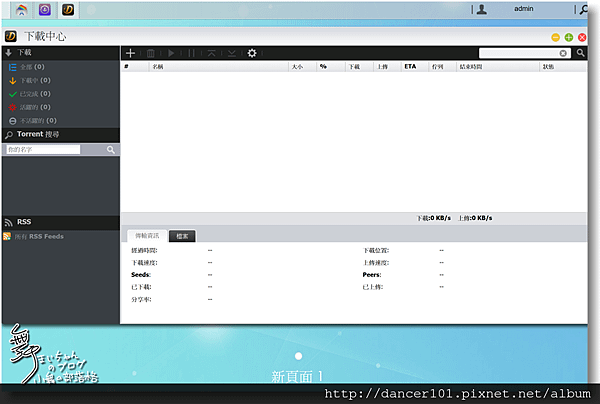This screenshot has width=600, height=404.
Task: Open the RSS section header
Action: pos(61,222)
